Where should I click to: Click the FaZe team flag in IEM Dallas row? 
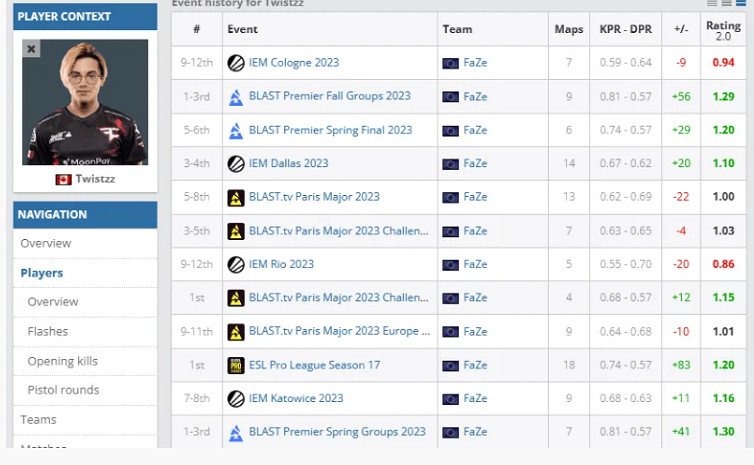(x=450, y=164)
